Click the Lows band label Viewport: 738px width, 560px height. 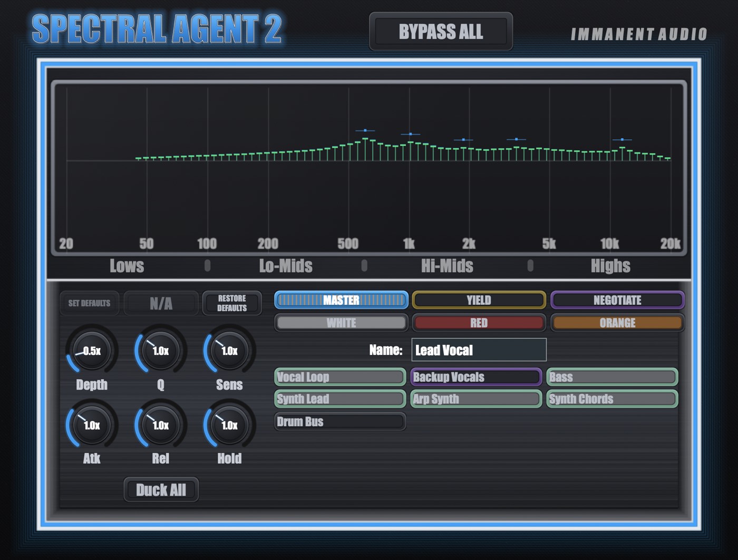pos(127,266)
